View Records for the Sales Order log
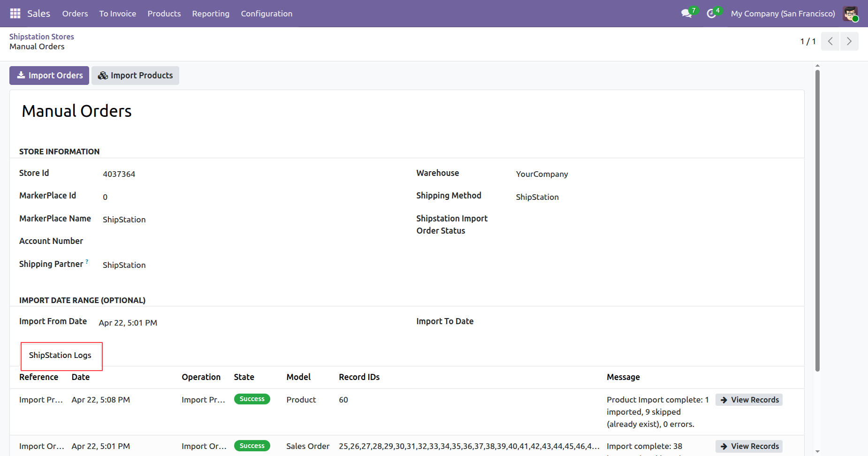Viewport: 868px width, 456px height. click(x=749, y=446)
